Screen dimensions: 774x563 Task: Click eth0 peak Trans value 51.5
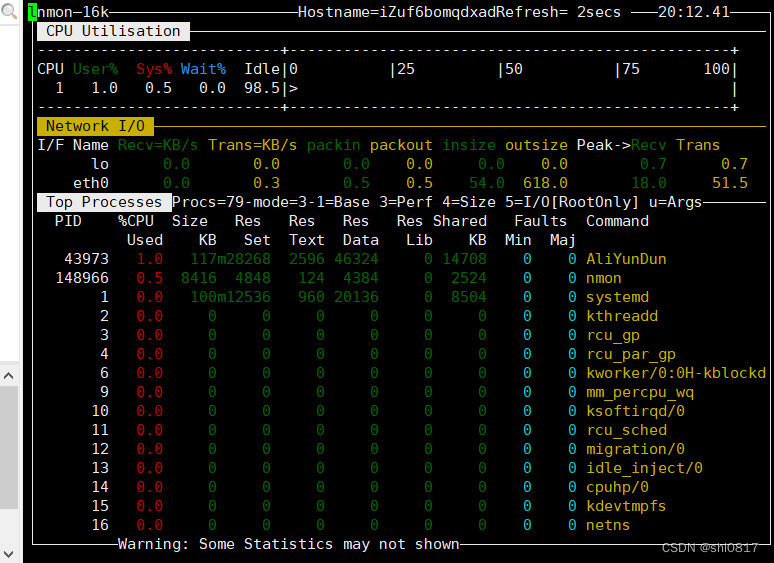[x=730, y=183]
